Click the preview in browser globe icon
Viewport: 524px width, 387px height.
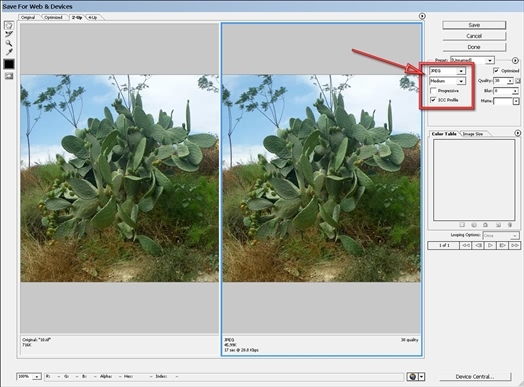click(412, 377)
